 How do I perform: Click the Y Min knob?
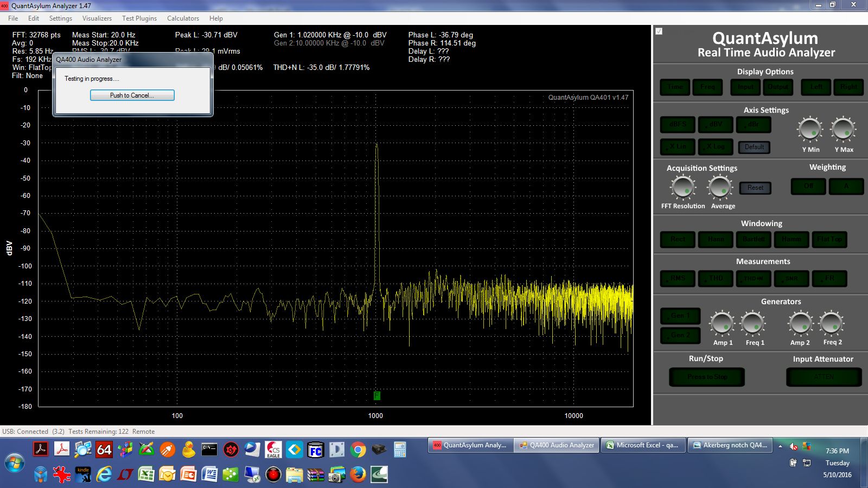coord(810,130)
